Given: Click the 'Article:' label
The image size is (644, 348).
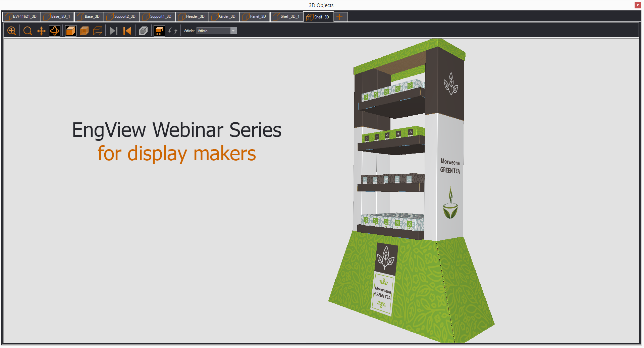Looking at the screenshot, I should click(189, 31).
